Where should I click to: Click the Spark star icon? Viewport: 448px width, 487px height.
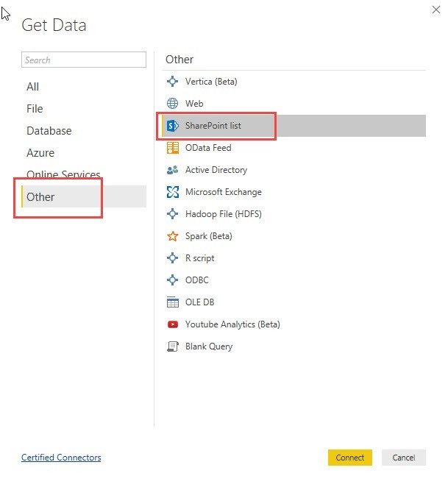pos(172,236)
